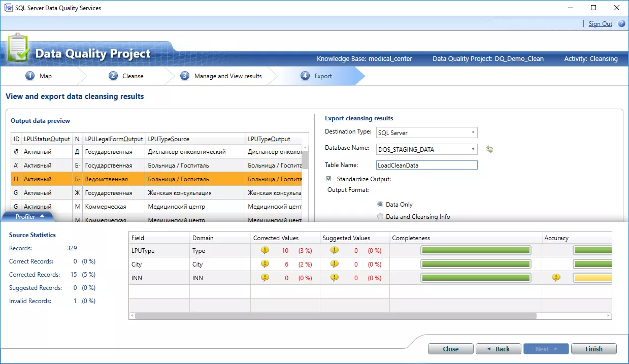This screenshot has height=364, width=629.
Task: Click the step 2 circle icon
Action: [x=113, y=76]
